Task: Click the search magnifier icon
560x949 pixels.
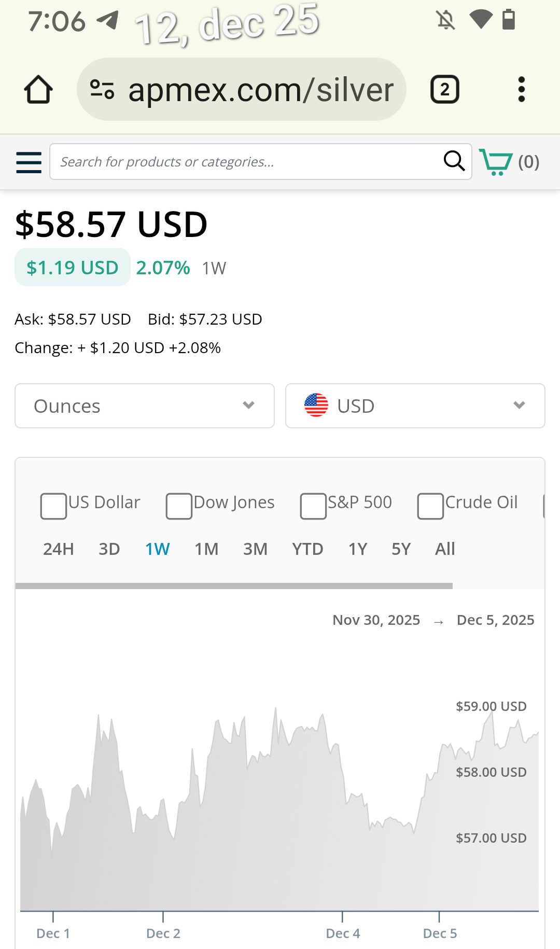Action: coord(454,161)
